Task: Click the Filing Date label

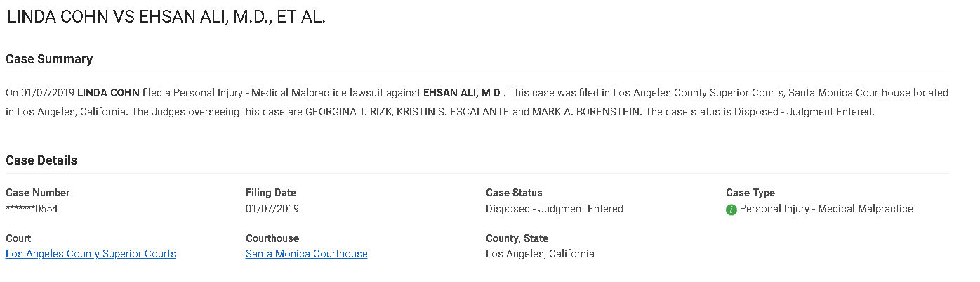Action: [x=271, y=193]
